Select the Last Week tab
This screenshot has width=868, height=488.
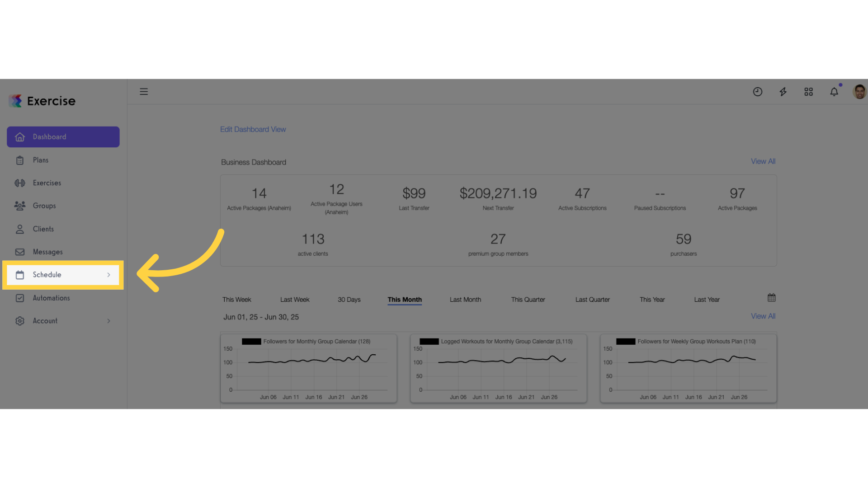pyautogui.click(x=295, y=300)
